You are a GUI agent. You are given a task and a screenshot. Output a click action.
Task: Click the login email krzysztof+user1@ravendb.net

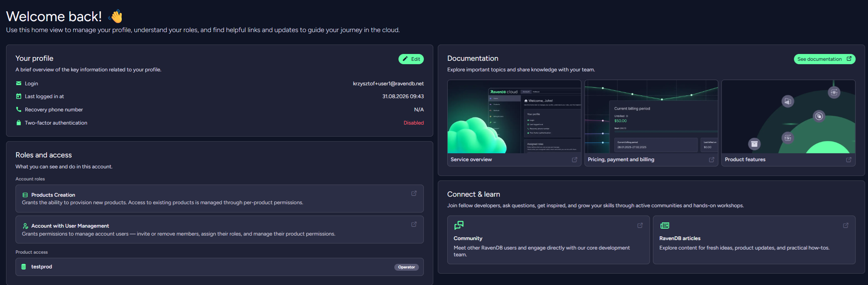388,83
